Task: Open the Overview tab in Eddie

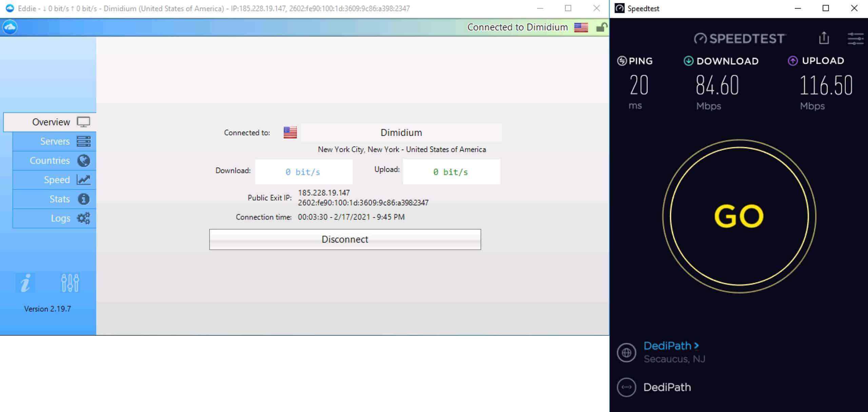Action: pos(50,122)
